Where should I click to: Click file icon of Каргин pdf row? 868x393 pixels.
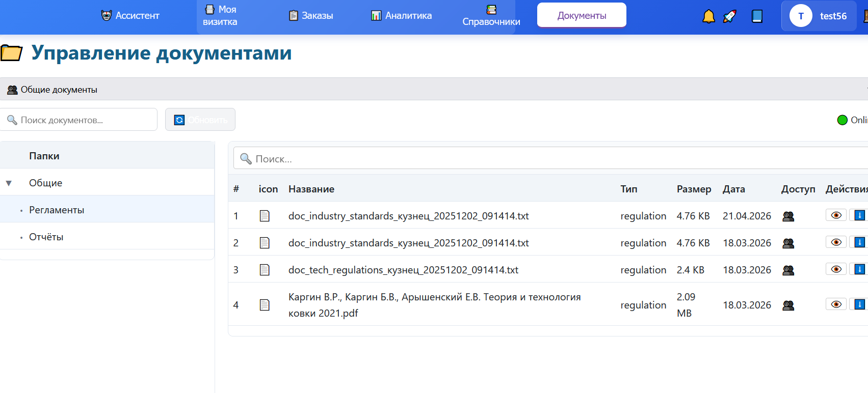(x=265, y=305)
